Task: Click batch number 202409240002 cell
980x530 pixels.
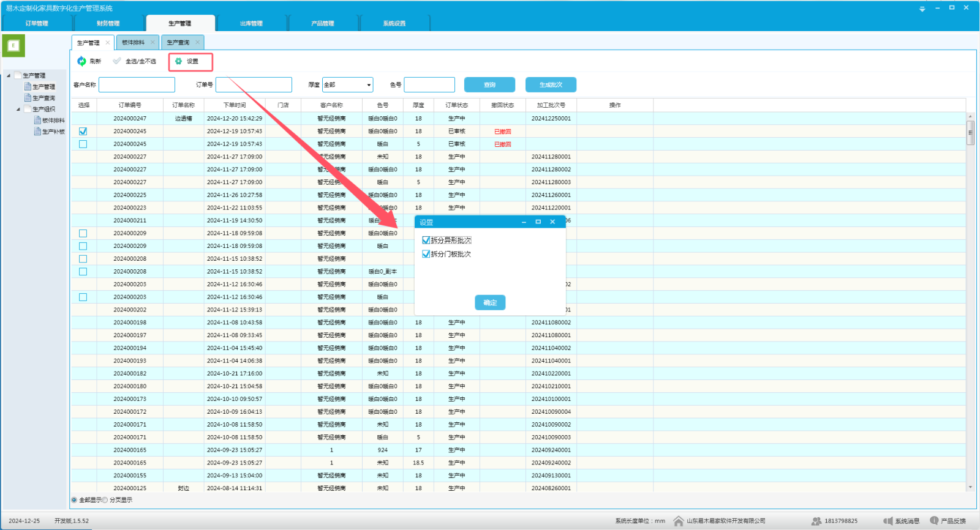Action: 551,463
